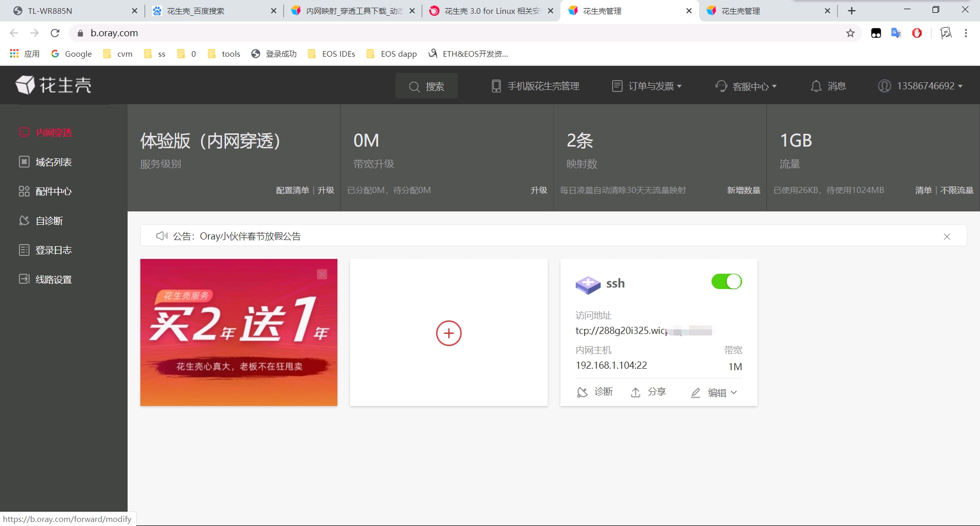The width and height of the screenshot is (980, 526).
Task: Close the announcement bar
Action: pos(947,236)
